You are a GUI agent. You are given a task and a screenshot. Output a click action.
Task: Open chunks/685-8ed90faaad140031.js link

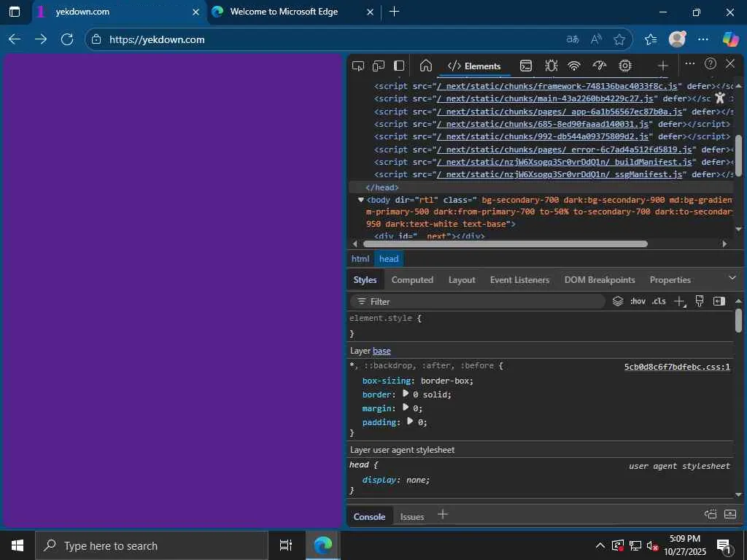(543, 124)
